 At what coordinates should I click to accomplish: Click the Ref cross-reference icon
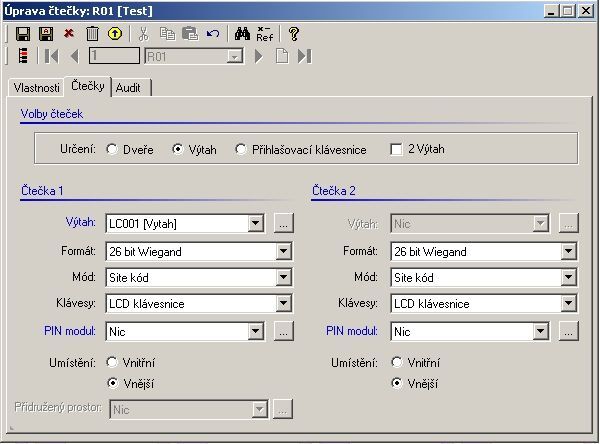[x=264, y=33]
